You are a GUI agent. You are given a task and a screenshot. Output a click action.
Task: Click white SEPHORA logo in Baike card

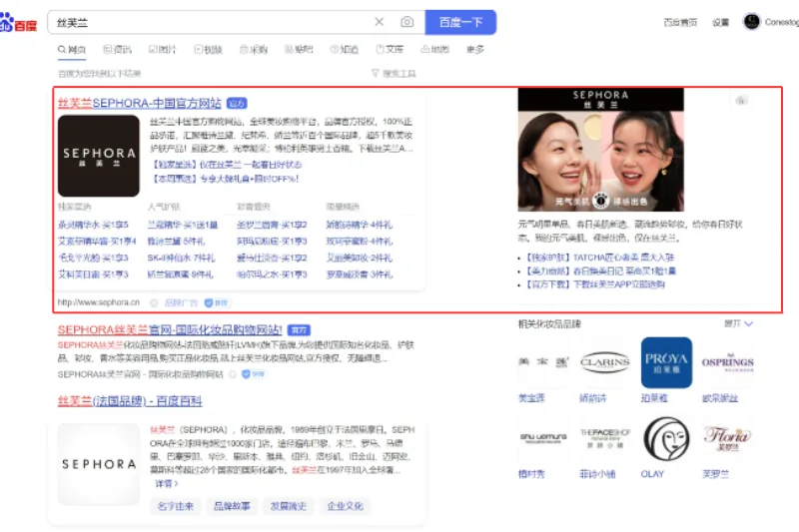[x=99, y=464]
